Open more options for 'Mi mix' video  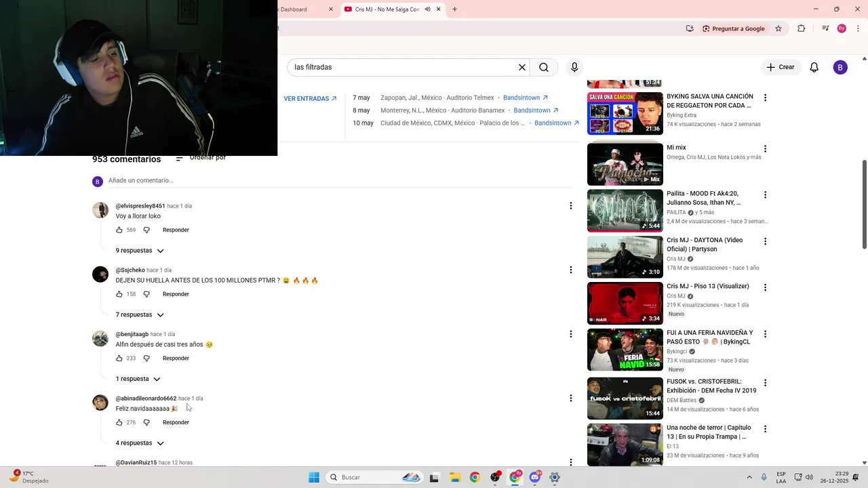(765, 148)
